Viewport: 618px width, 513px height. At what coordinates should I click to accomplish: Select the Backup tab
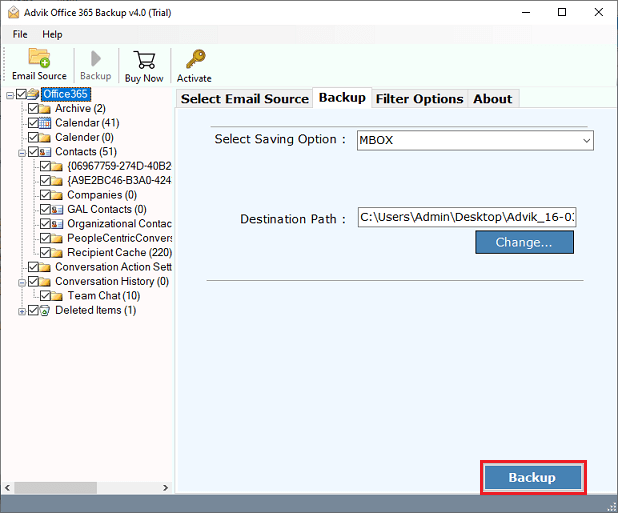point(342,98)
